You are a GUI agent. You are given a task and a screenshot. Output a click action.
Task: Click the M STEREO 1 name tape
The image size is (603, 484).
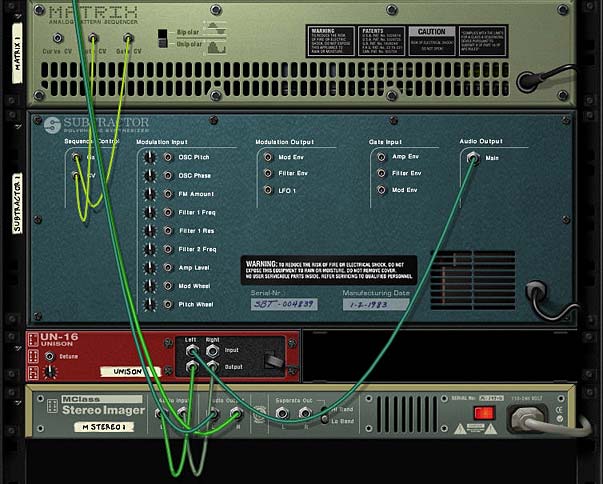(x=104, y=427)
